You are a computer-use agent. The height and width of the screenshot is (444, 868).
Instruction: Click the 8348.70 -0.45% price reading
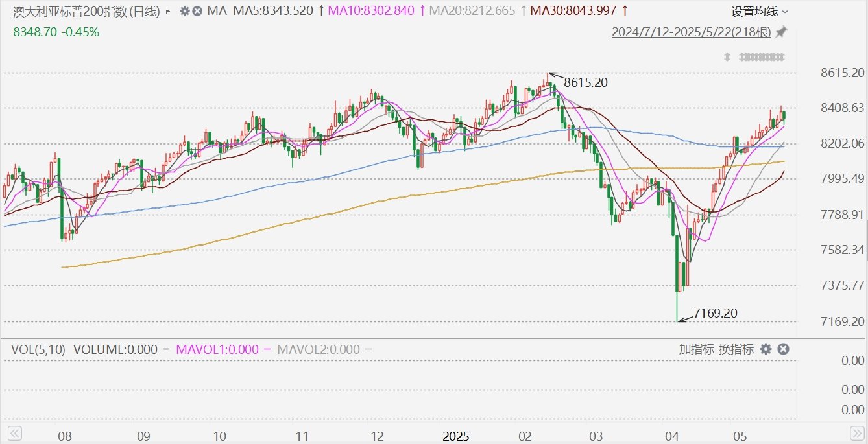(56, 32)
